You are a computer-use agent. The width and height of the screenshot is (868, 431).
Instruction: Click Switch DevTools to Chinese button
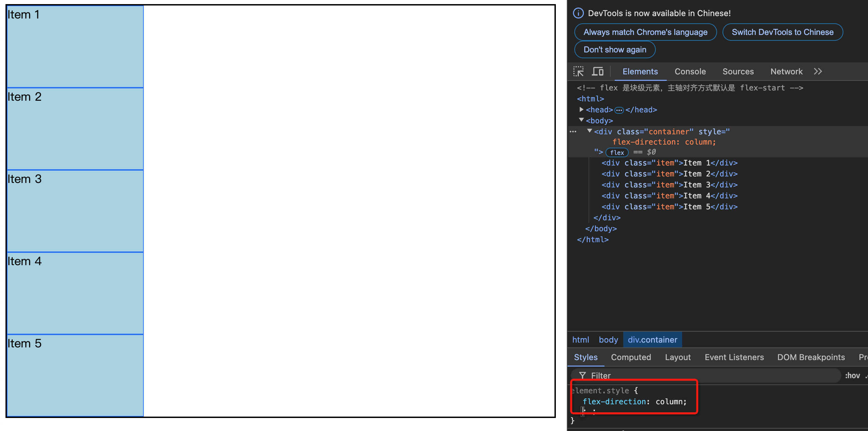(x=782, y=32)
